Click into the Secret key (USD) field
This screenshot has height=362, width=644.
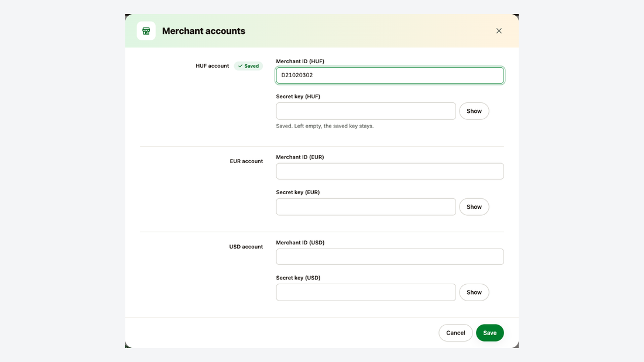pyautogui.click(x=366, y=292)
